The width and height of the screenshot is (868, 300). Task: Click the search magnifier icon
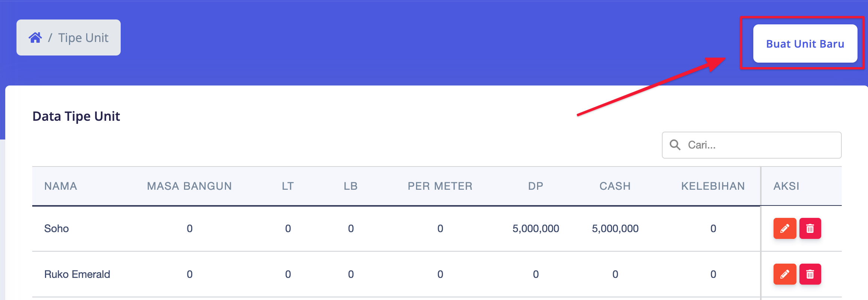[x=675, y=145]
